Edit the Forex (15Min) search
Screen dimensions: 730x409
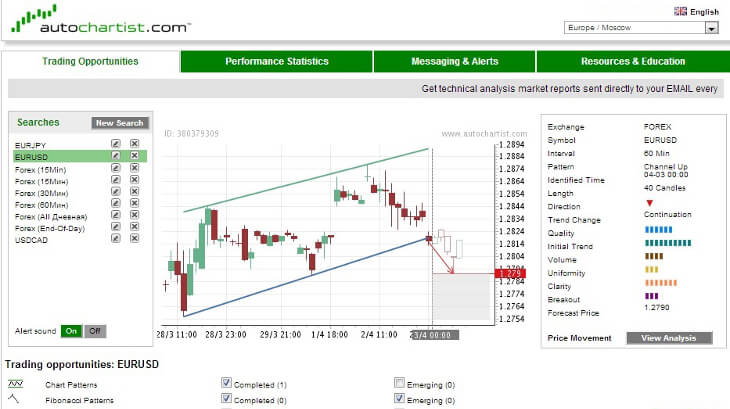(x=115, y=168)
